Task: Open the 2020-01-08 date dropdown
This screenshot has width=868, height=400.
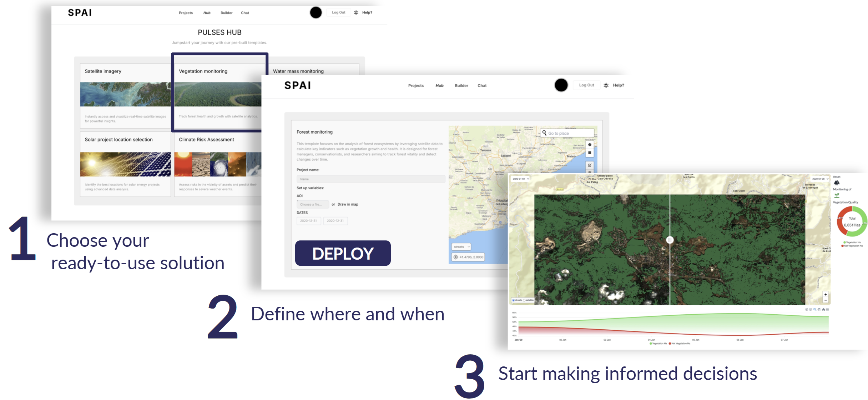Action: [820, 179]
